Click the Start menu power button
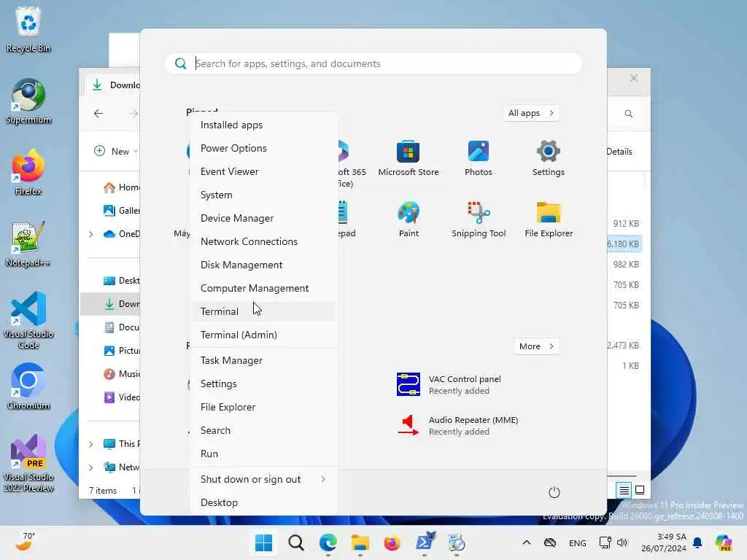Image resolution: width=747 pixels, height=560 pixels. pyautogui.click(x=554, y=492)
